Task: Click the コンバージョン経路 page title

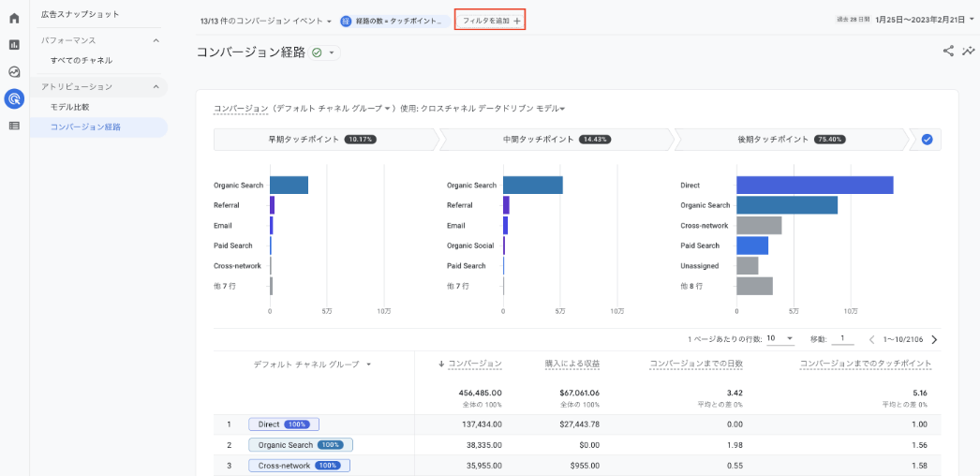Action: (251, 52)
